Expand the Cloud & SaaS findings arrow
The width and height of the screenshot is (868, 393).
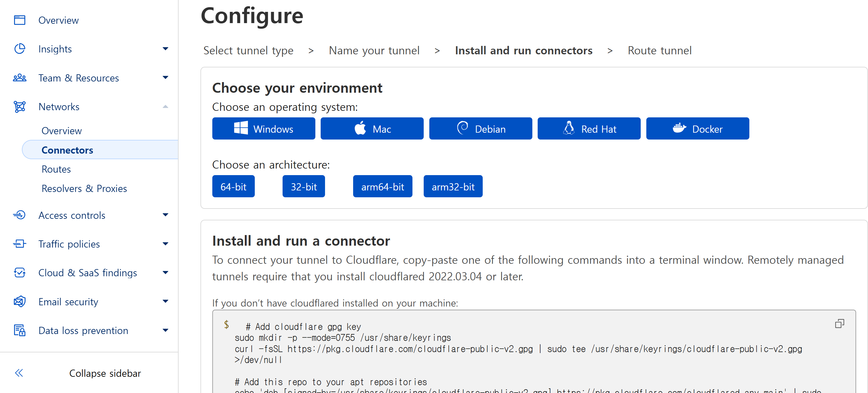point(165,273)
